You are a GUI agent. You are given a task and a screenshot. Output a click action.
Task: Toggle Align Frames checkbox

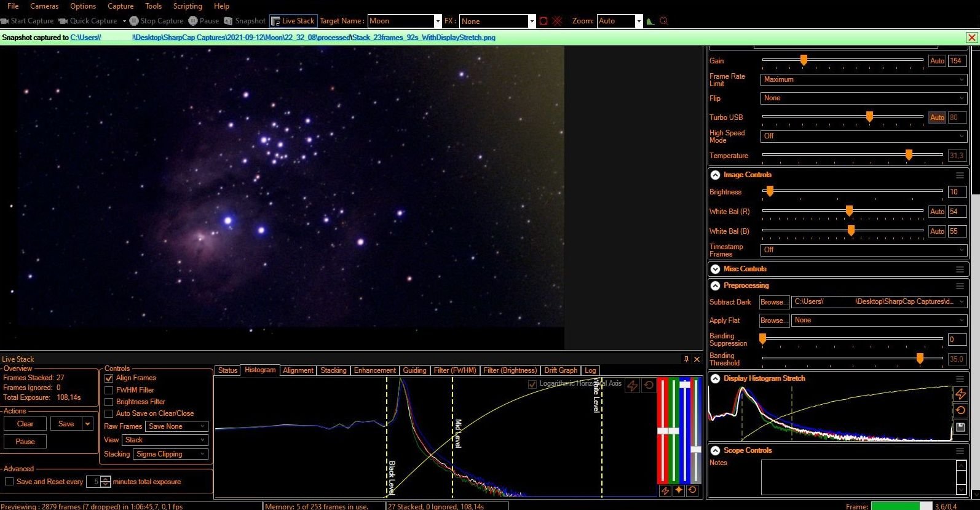tap(109, 378)
